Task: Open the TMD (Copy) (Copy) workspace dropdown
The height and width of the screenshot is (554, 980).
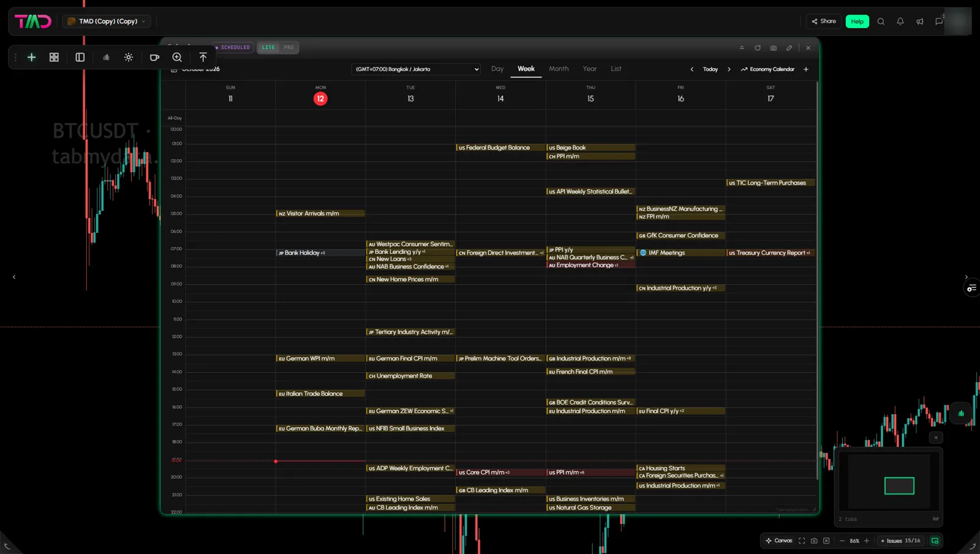Action: coord(107,21)
